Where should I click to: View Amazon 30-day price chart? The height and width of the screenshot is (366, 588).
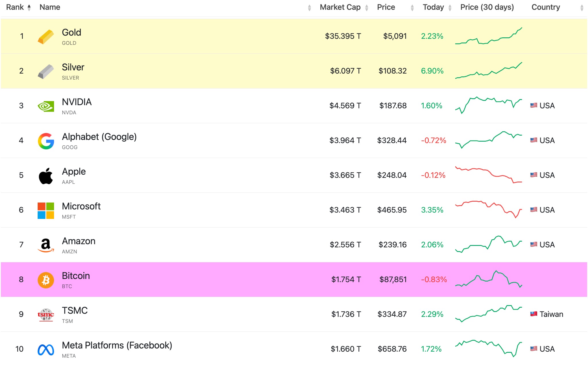tap(489, 244)
